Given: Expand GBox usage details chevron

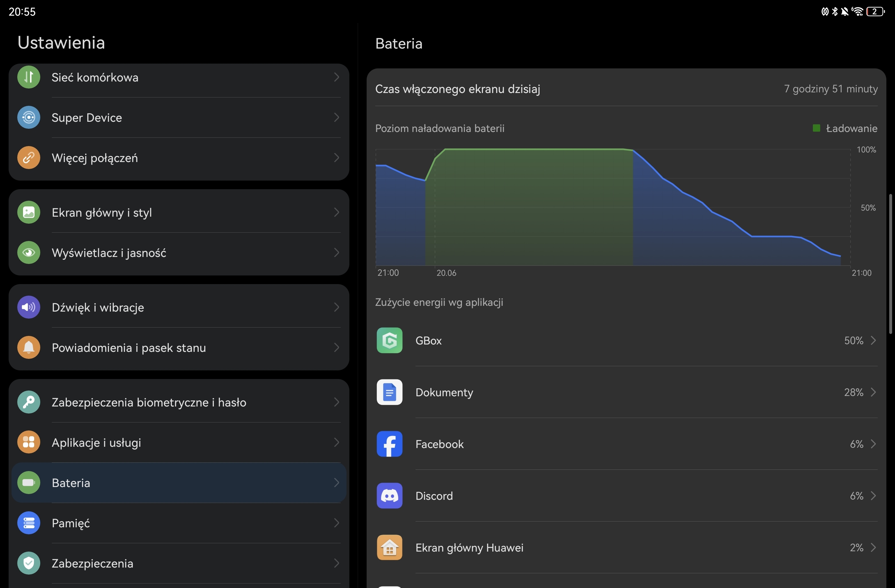Looking at the screenshot, I should click(873, 340).
